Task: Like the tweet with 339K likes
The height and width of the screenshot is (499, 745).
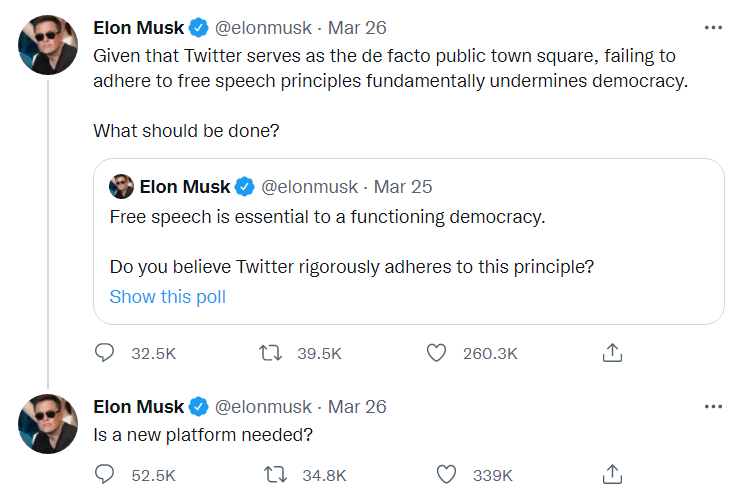Action: (446, 474)
